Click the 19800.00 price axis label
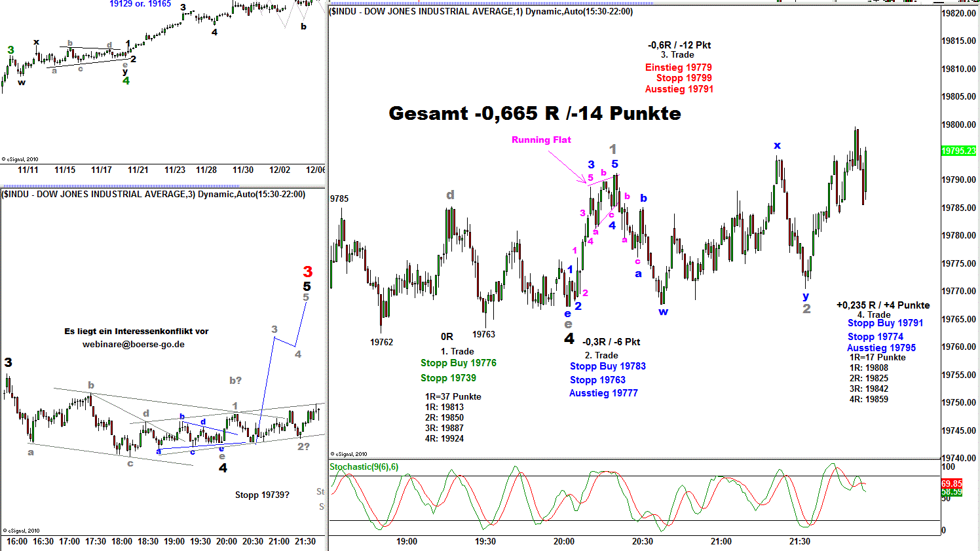 coord(958,124)
